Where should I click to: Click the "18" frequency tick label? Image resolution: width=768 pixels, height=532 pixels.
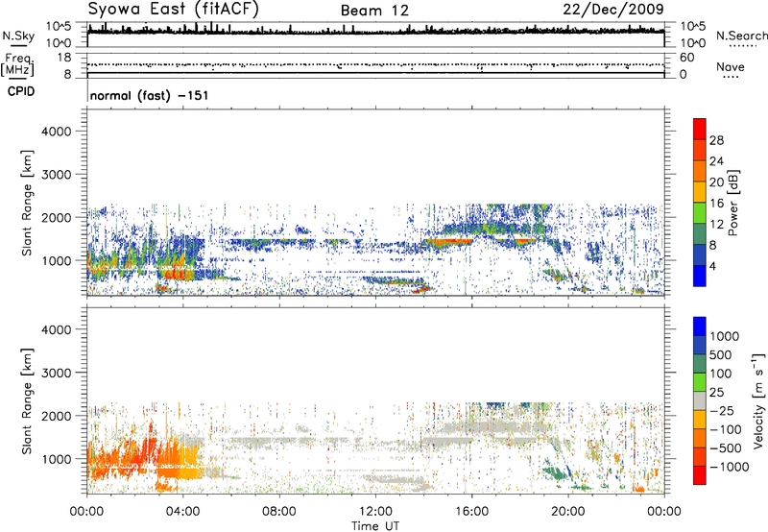coord(63,58)
